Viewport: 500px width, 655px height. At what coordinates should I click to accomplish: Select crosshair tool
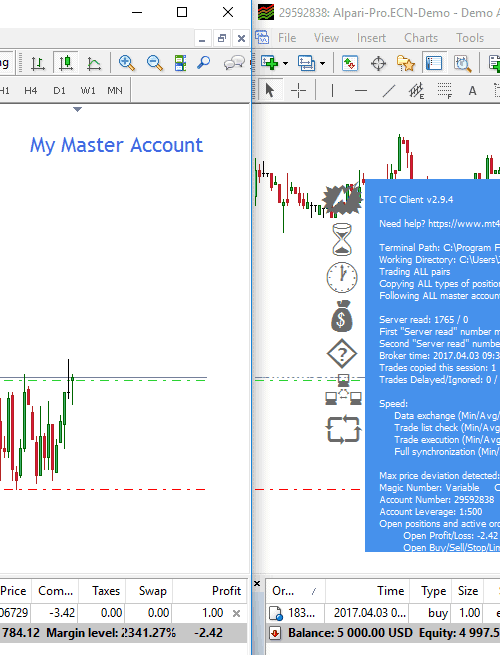(x=298, y=90)
